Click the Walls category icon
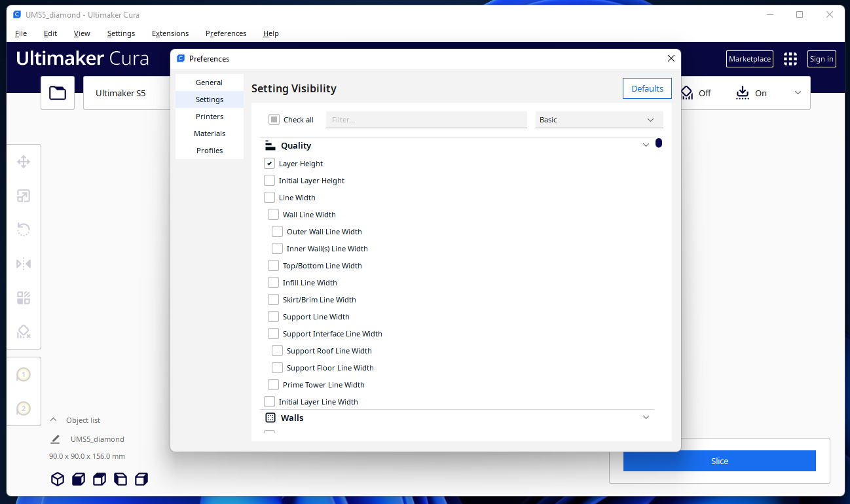The image size is (850, 504). tap(270, 418)
